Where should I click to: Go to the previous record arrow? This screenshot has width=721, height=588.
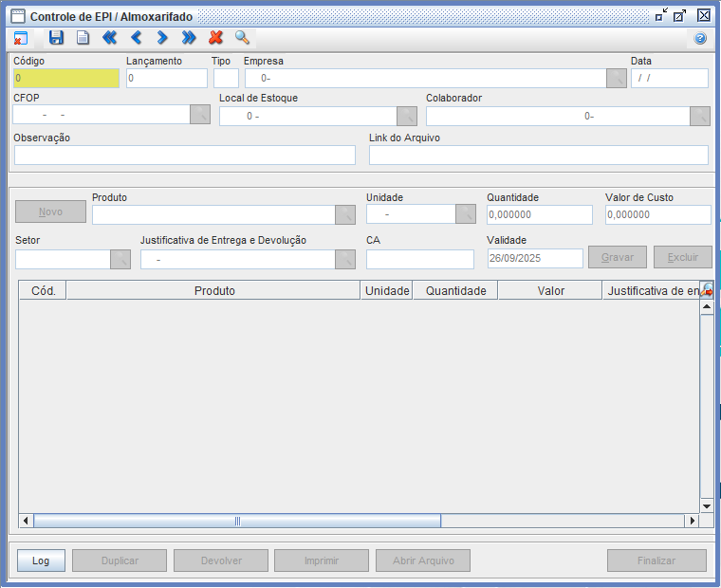pos(136,38)
